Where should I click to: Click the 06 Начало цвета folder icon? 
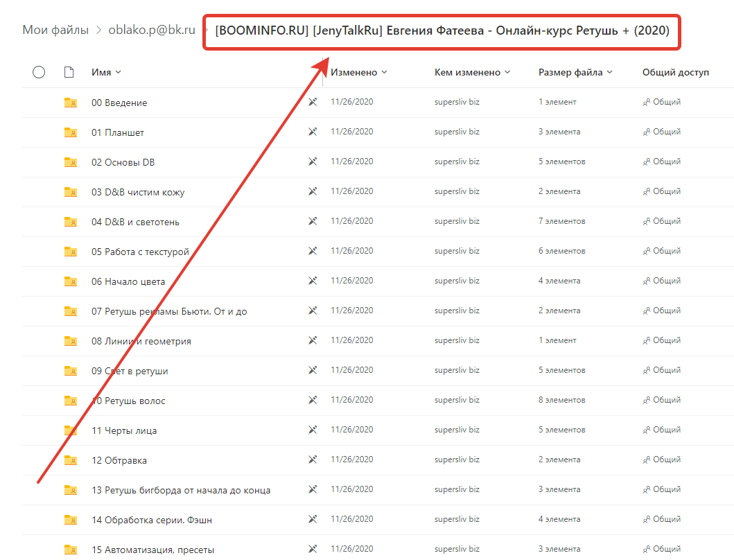tap(71, 281)
